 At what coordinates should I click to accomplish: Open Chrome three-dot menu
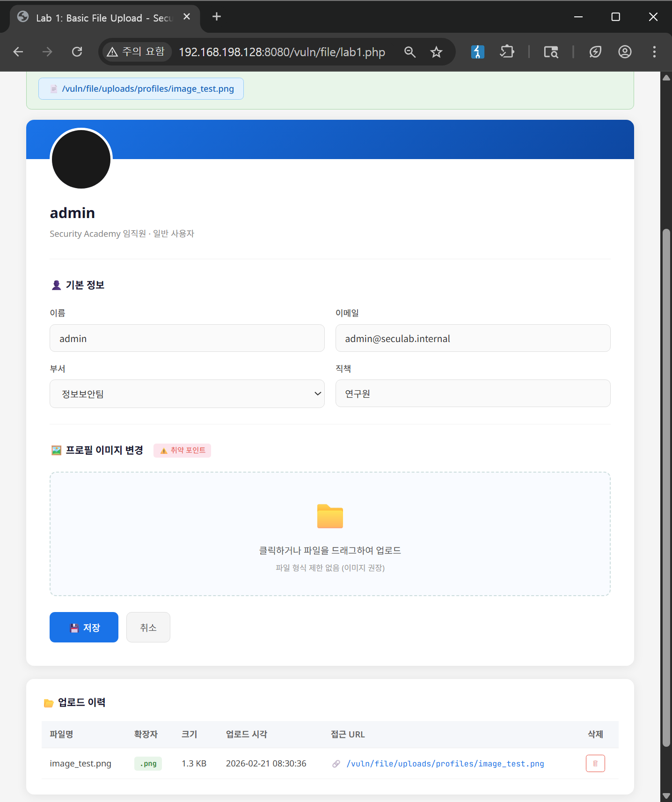pyautogui.click(x=654, y=51)
